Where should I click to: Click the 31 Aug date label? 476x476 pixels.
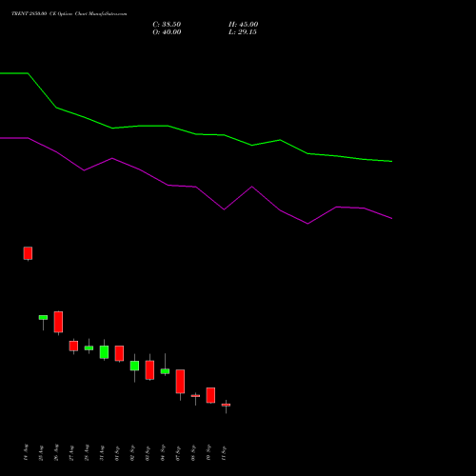(102, 453)
